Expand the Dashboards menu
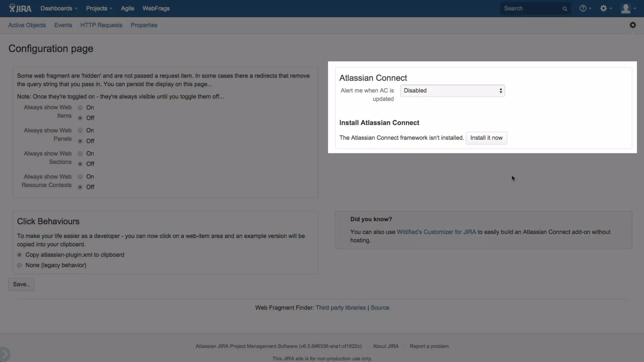 click(59, 8)
